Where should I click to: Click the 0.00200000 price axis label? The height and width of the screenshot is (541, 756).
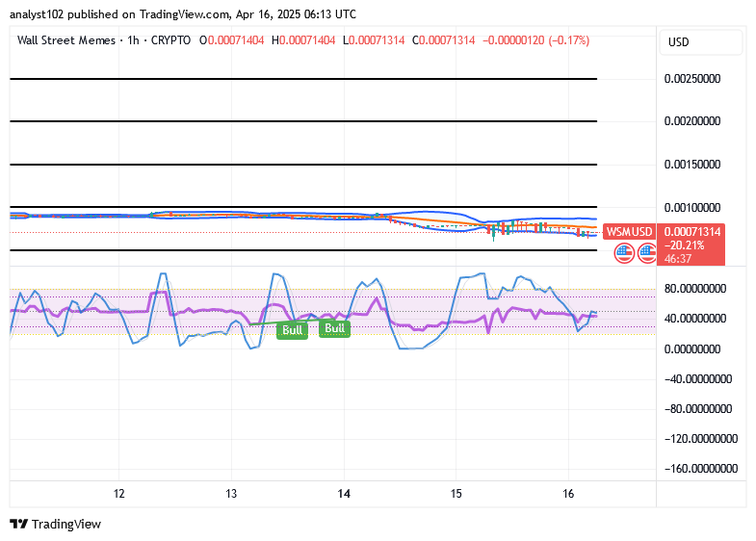692,121
